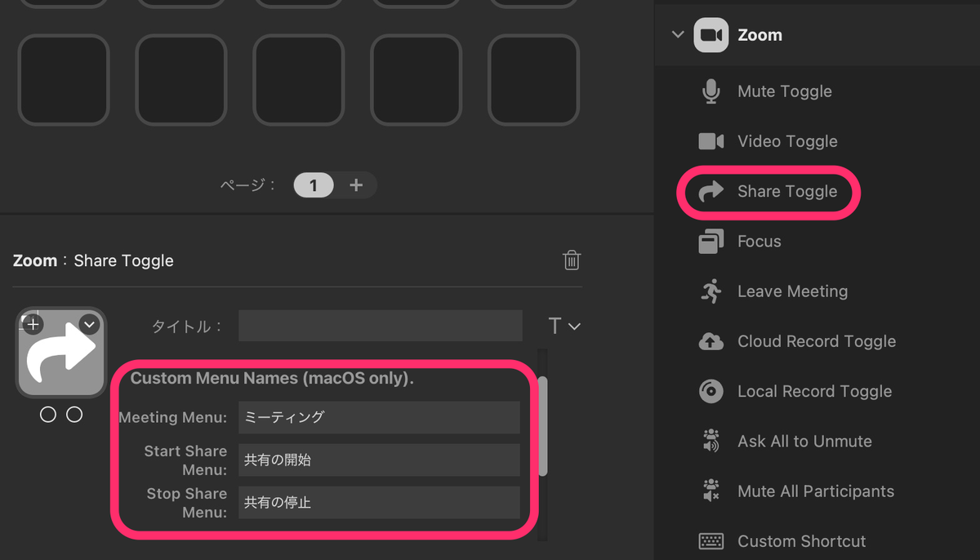980x560 pixels.
Task: Collapse the Zoom actions category
Action: 677,34
